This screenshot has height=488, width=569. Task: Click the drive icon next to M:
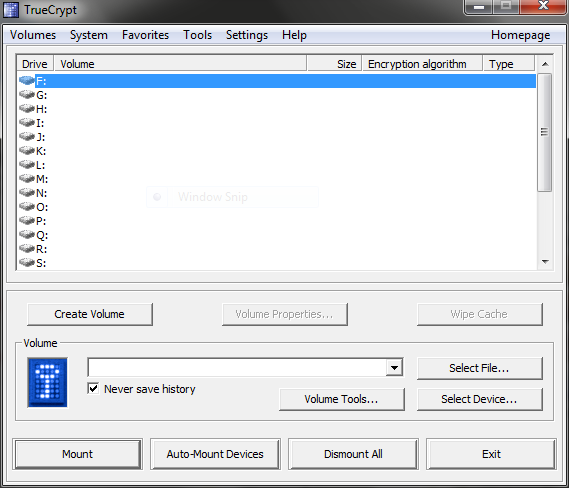click(27, 178)
